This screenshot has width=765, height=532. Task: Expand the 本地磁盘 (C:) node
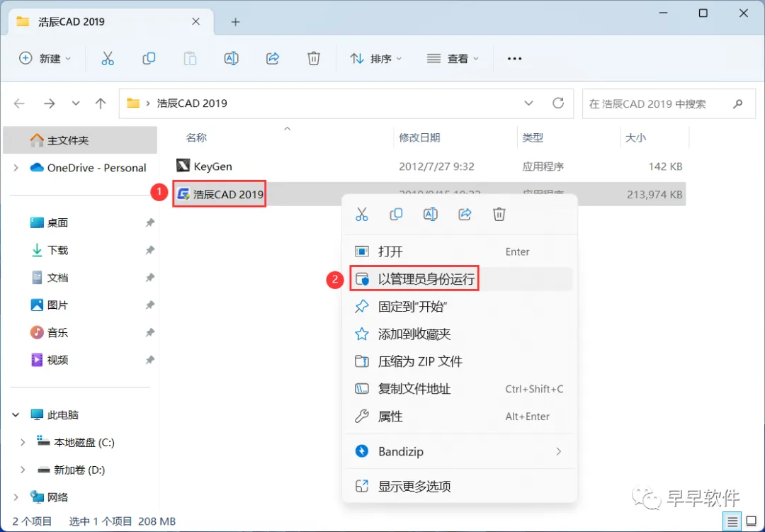pos(23,442)
